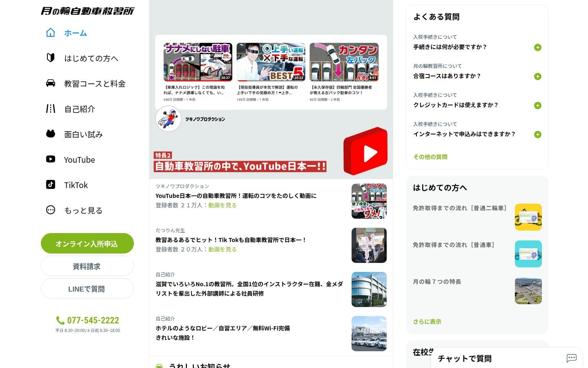Viewport: 588px width, 368px height.
Task: Click the phone icon next to 077-545-2222
Action: click(60, 321)
